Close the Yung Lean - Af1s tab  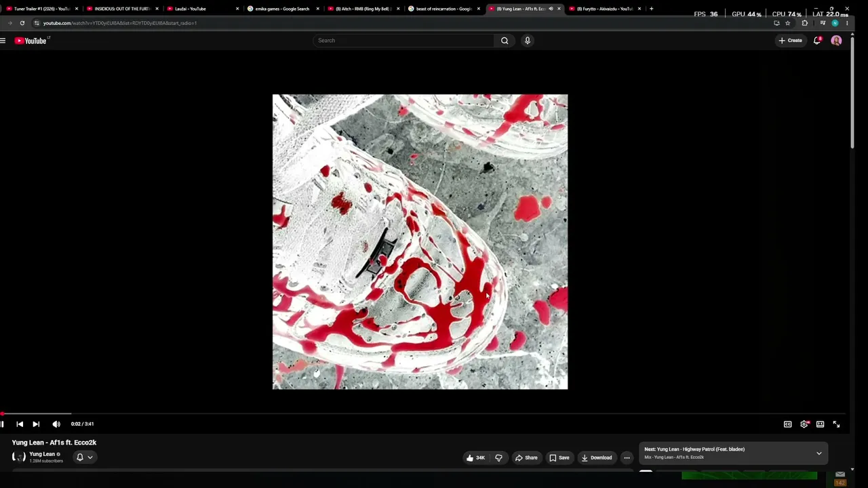(x=559, y=9)
